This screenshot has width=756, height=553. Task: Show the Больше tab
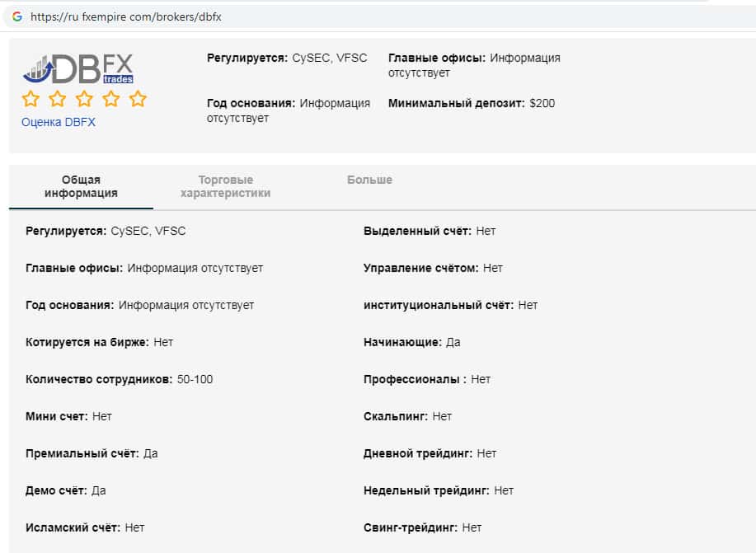point(369,180)
